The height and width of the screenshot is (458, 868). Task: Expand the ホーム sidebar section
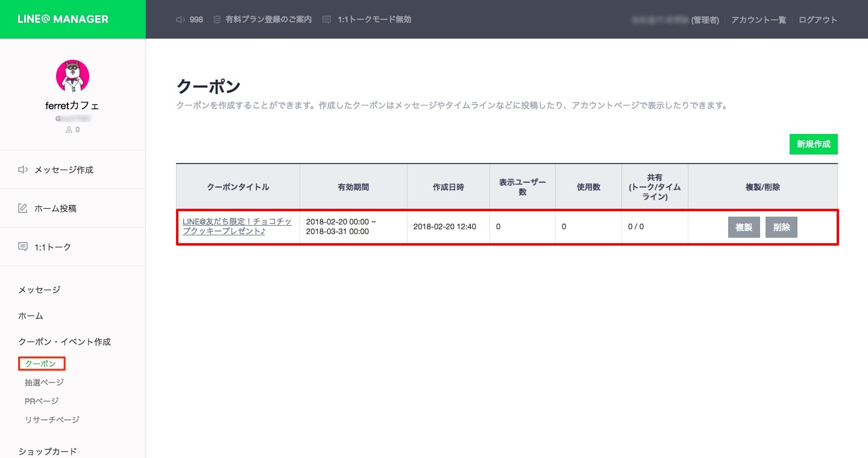click(31, 316)
